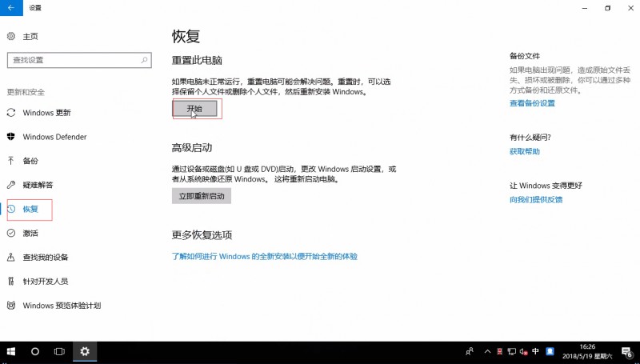This screenshot has width=640, height=364.
Task: Close the 设置 window
Action: click(x=630, y=8)
